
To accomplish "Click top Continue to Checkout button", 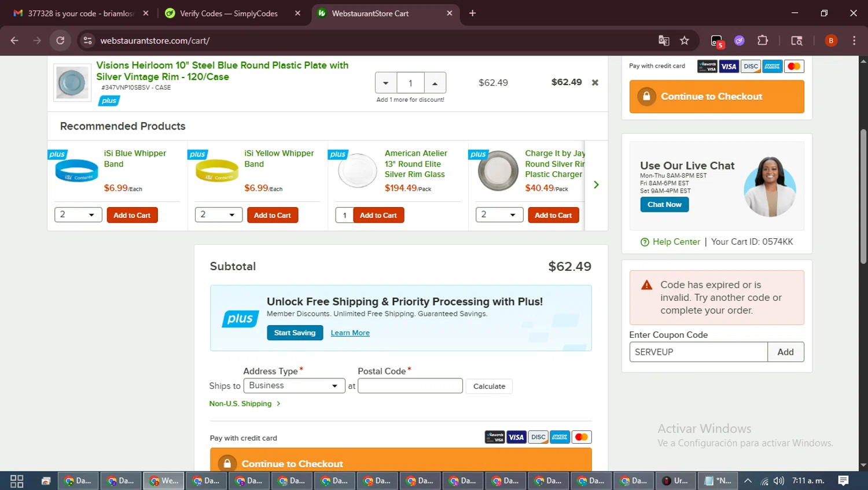I will click(x=717, y=97).
